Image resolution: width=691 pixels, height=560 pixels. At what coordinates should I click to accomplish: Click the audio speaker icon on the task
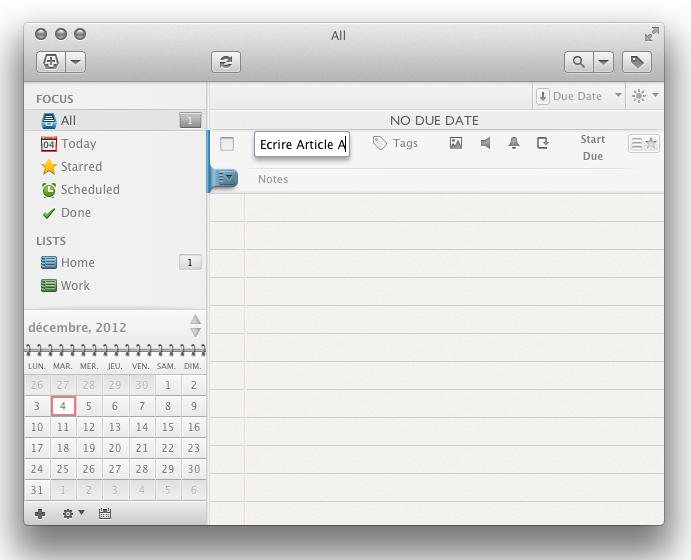pos(485,143)
